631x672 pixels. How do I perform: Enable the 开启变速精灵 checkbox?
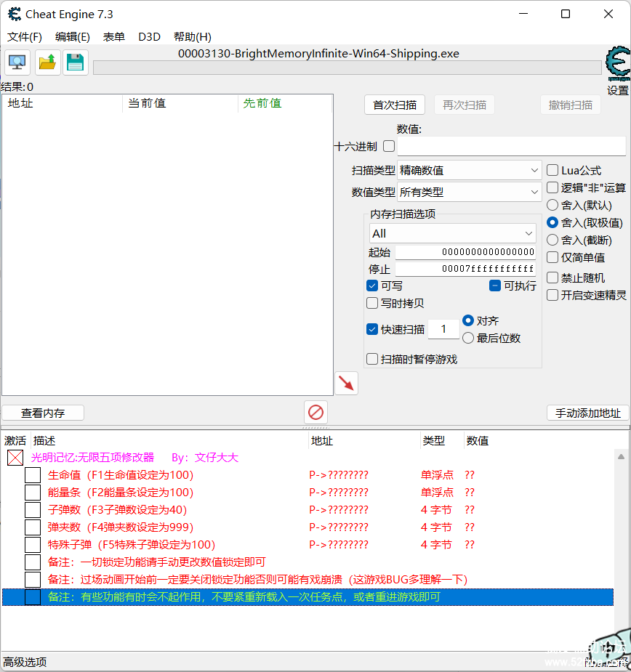552,295
